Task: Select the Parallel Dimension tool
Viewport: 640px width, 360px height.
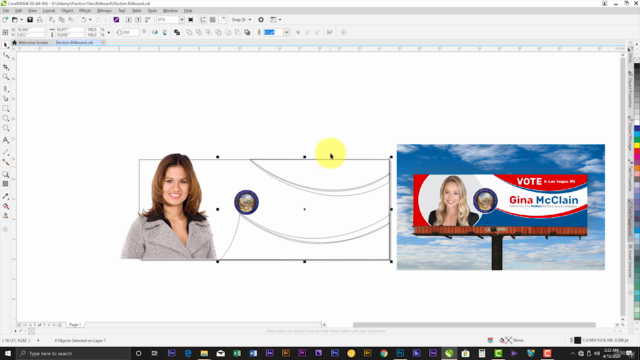Action: pos(5,152)
